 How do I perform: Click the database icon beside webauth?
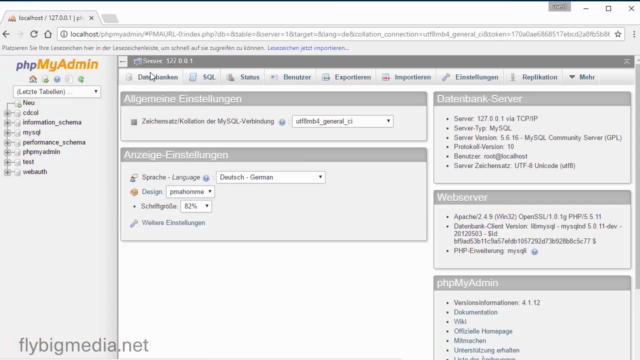[x=17, y=172]
